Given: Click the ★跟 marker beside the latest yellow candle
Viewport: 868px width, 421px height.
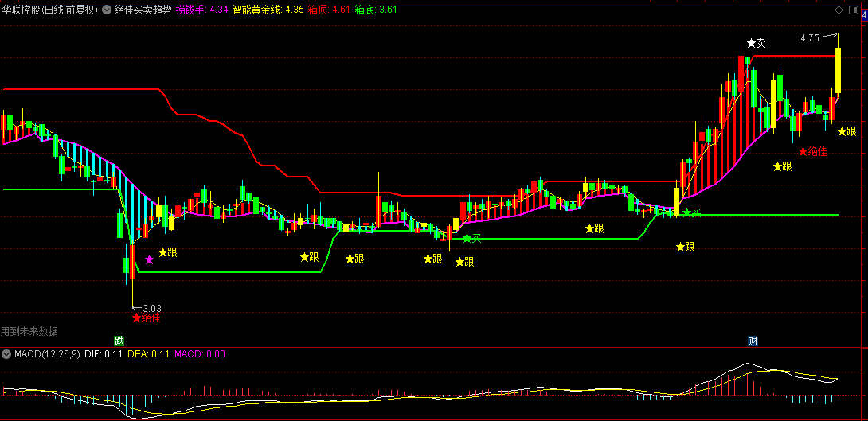Looking at the screenshot, I should point(847,131).
